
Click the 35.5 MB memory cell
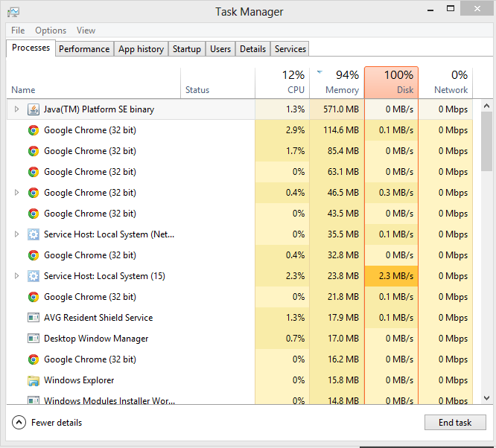pyautogui.click(x=337, y=234)
